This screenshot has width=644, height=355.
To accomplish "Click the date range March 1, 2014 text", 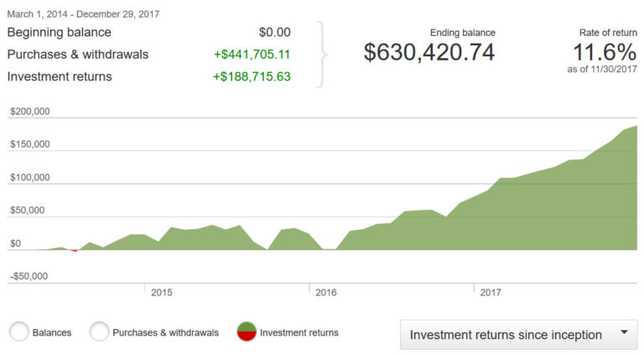I will (x=84, y=14).
